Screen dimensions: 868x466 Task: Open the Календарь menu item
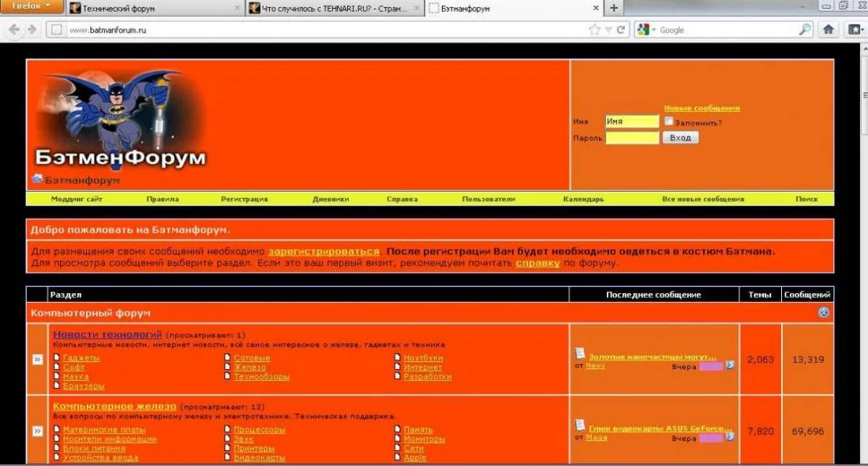(583, 199)
